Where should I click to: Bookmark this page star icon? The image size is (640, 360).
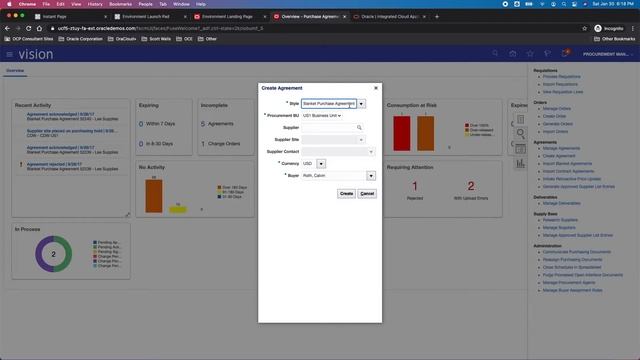point(584,28)
